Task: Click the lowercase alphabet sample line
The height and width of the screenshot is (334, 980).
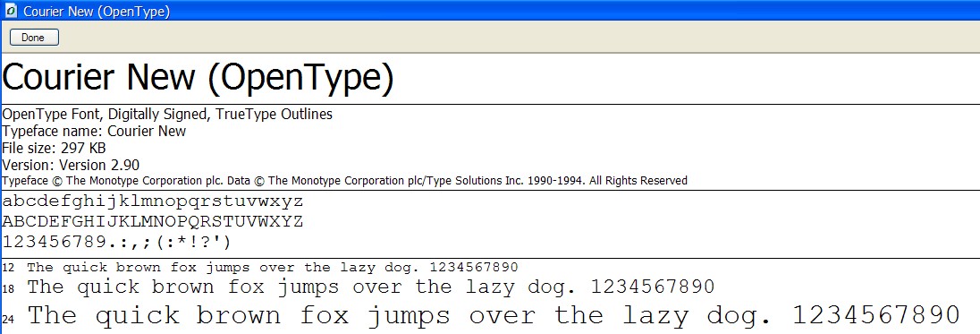Action: pos(153,202)
